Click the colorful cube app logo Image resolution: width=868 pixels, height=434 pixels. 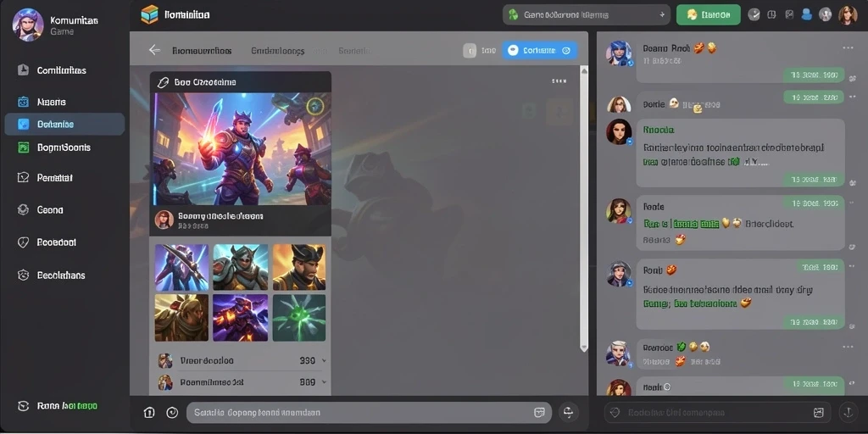click(x=149, y=15)
